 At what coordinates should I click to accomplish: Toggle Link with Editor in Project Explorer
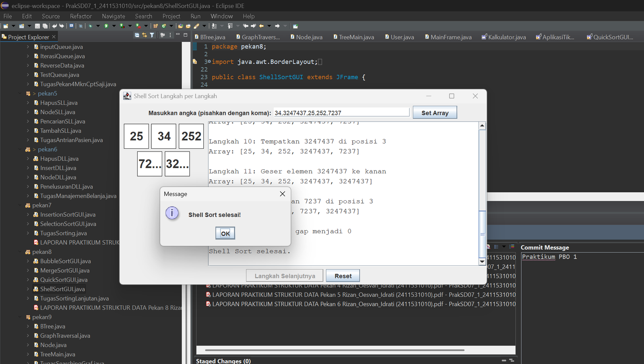144,35
